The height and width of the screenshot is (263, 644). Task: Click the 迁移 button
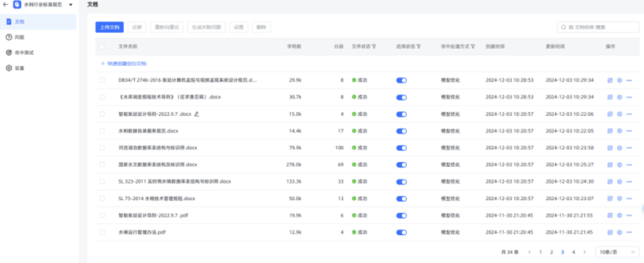[137, 27]
